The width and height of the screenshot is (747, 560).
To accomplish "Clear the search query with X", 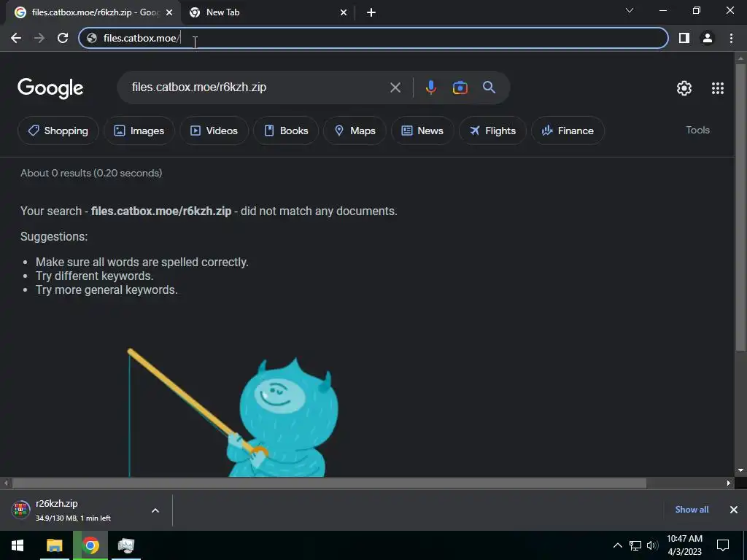I will click(x=395, y=87).
